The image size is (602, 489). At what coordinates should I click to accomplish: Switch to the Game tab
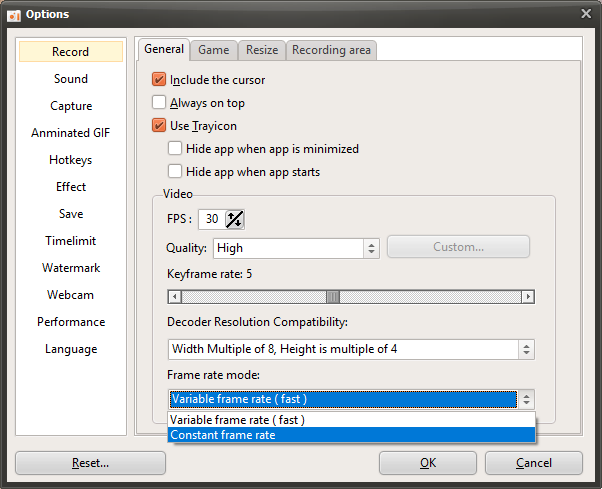pos(213,50)
